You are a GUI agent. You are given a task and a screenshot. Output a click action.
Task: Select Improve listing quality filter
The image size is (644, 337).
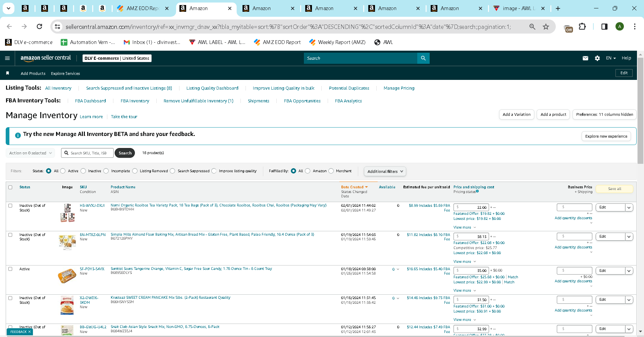[214, 171]
